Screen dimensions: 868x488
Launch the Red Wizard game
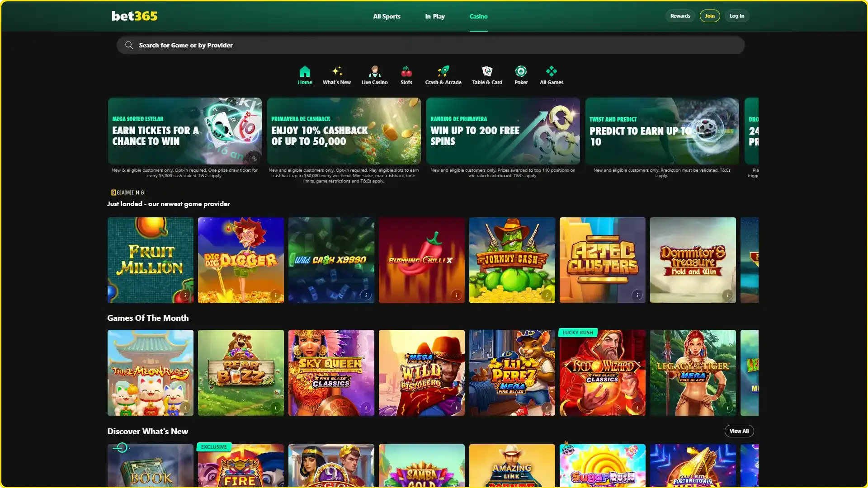point(603,373)
